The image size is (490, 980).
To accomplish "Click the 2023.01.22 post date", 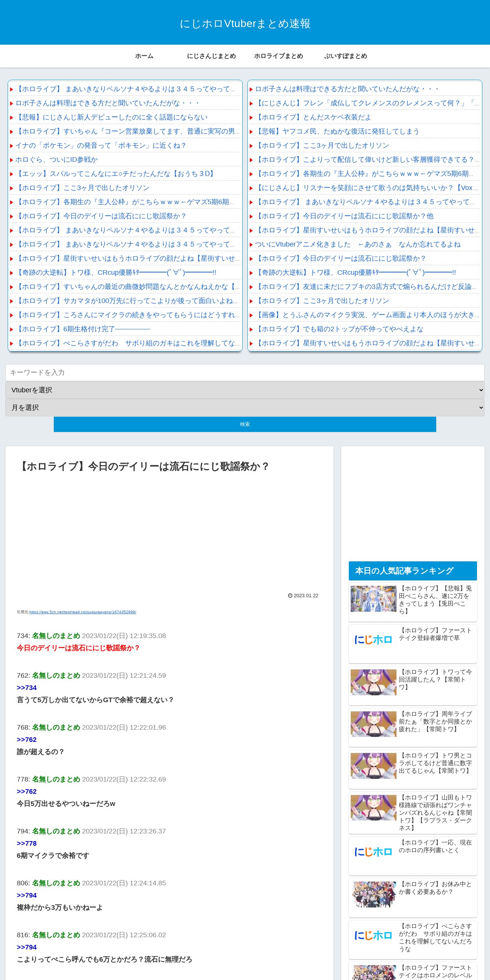I will coord(303,596).
